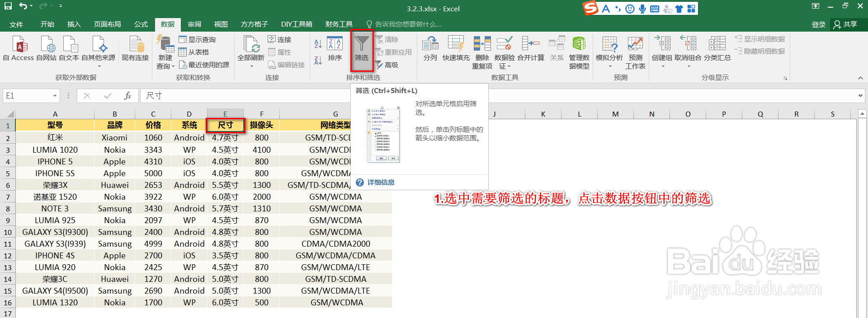
Task: Click the Filter (筛选) funnel button
Action: (x=362, y=50)
